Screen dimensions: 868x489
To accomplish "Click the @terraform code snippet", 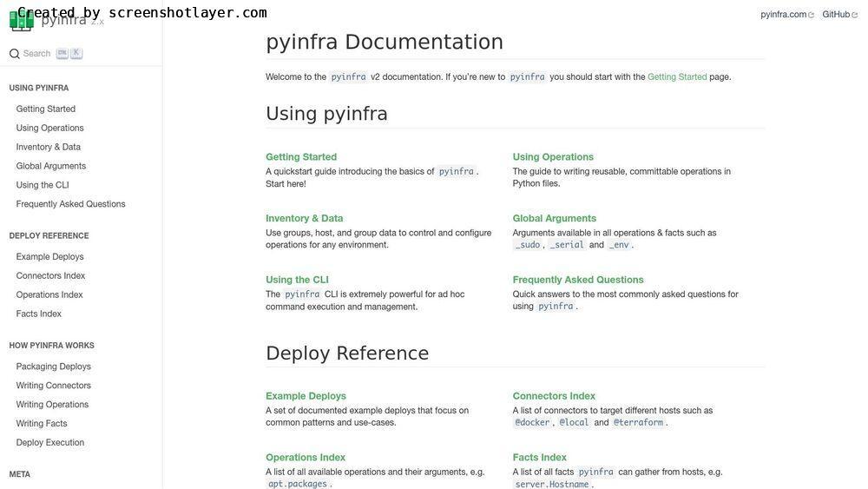I will tap(638, 422).
